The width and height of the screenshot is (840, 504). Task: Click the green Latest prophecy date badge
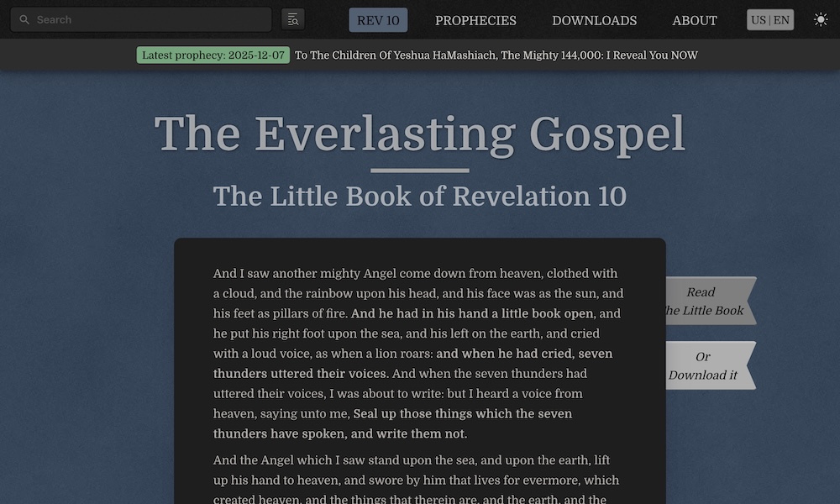pyautogui.click(x=213, y=55)
